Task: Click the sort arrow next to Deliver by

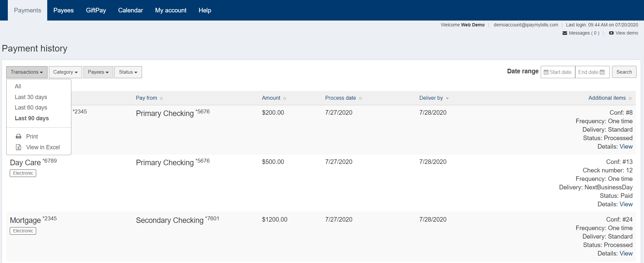Action: point(447,98)
